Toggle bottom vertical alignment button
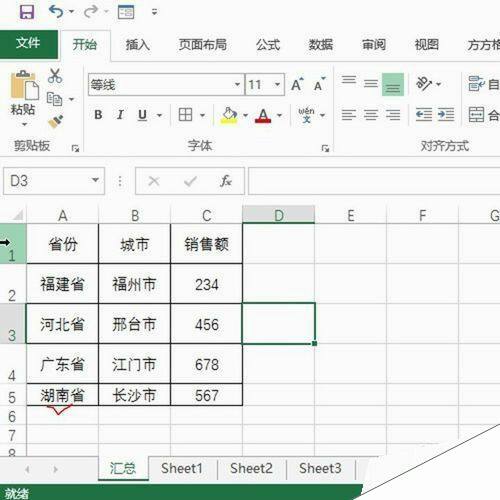Viewport: 500px width, 500px height. coord(393,85)
